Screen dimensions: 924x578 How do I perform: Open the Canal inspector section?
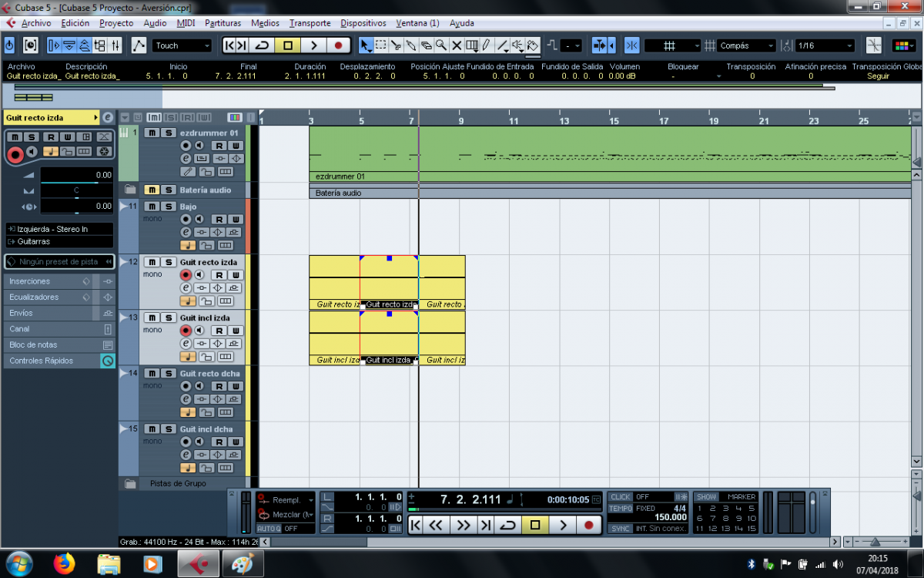pyautogui.click(x=59, y=329)
